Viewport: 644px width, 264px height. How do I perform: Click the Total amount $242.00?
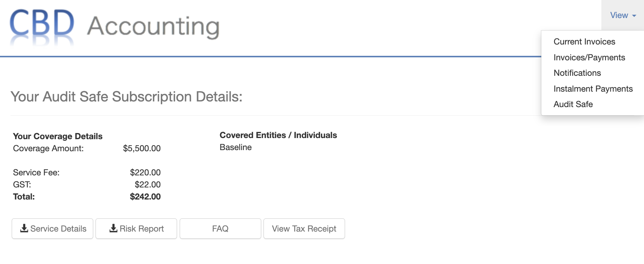pyautogui.click(x=145, y=196)
